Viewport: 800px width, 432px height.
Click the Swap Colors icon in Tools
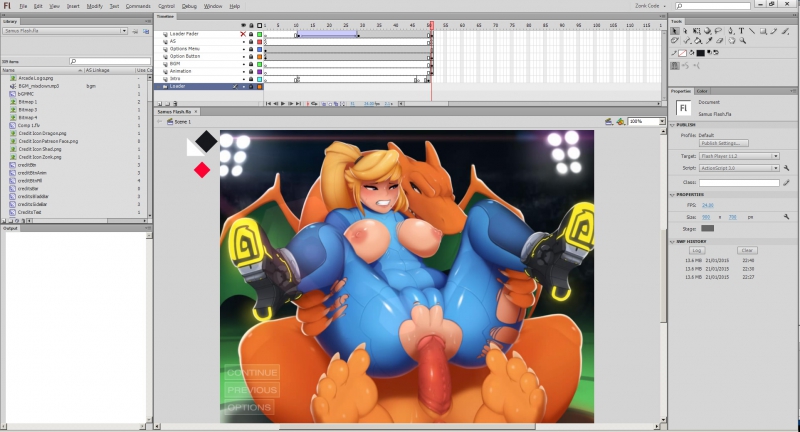(x=717, y=53)
